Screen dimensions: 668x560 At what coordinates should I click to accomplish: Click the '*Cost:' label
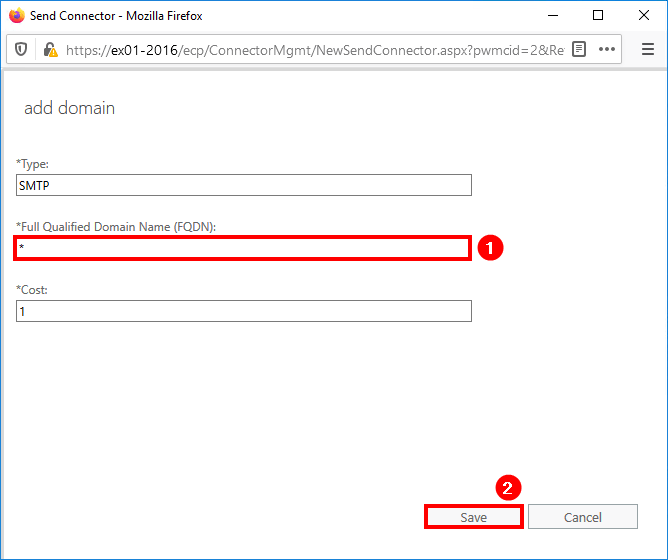tap(32, 290)
